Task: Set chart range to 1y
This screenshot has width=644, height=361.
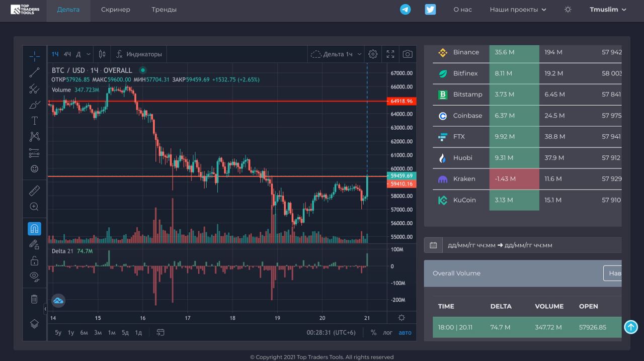Action: 71,332
